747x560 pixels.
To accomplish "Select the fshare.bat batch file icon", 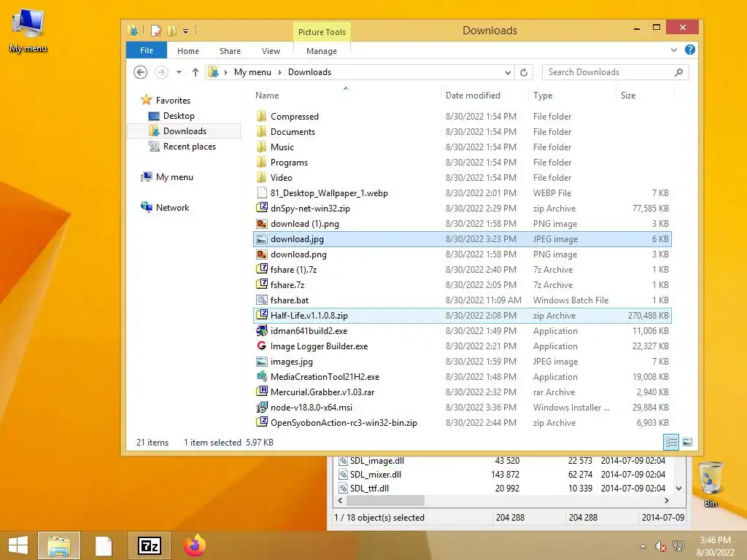I will coord(262,300).
